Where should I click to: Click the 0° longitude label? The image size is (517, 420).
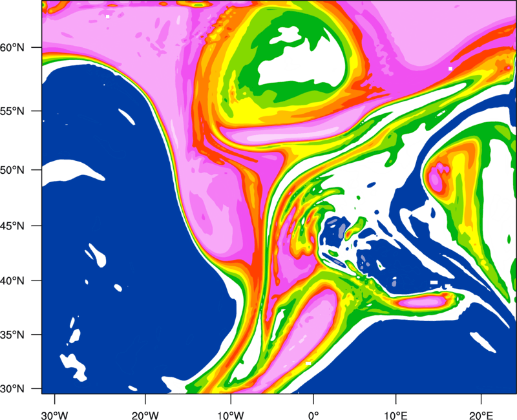pyautogui.click(x=313, y=415)
